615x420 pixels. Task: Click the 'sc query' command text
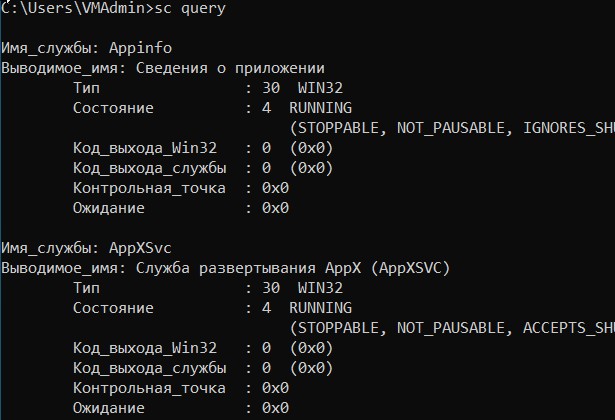[x=190, y=9]
